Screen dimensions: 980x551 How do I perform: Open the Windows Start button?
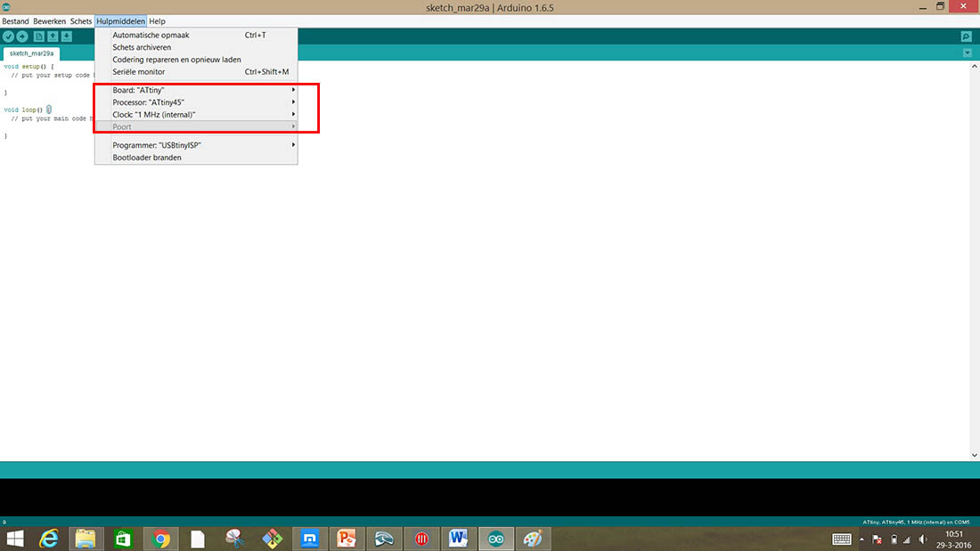pos(15,539)
